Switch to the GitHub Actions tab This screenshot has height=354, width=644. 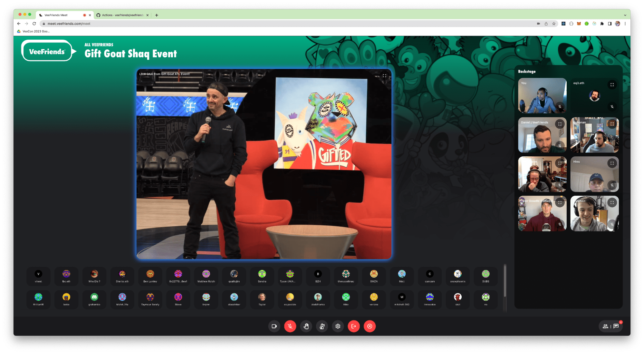point(122,15)
